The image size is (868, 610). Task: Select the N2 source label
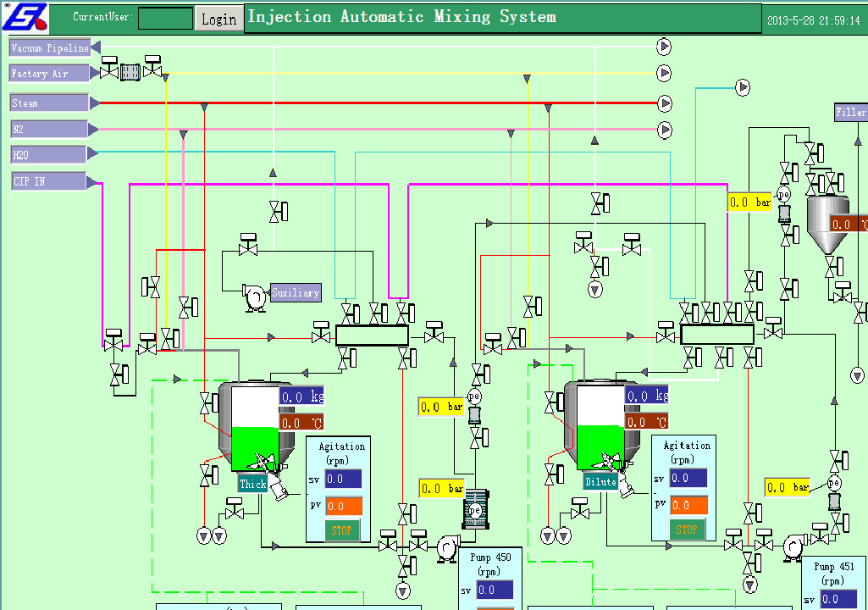pos(49,129)
